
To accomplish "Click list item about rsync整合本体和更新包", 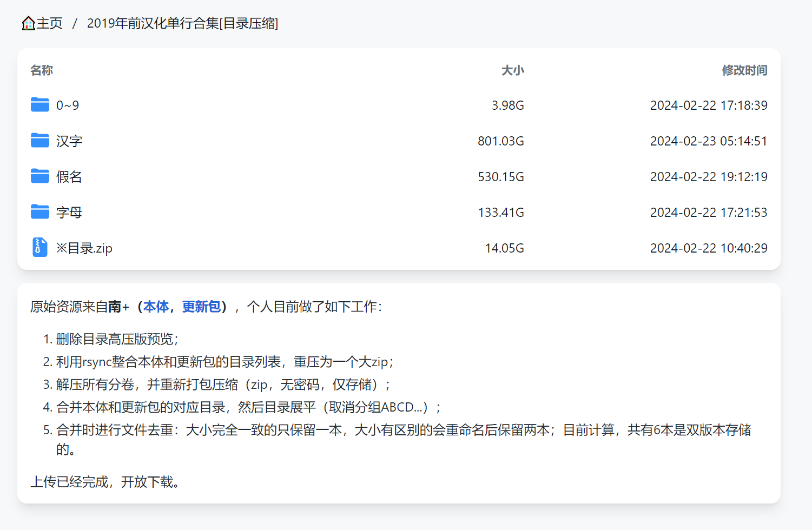I will (225, 362).
